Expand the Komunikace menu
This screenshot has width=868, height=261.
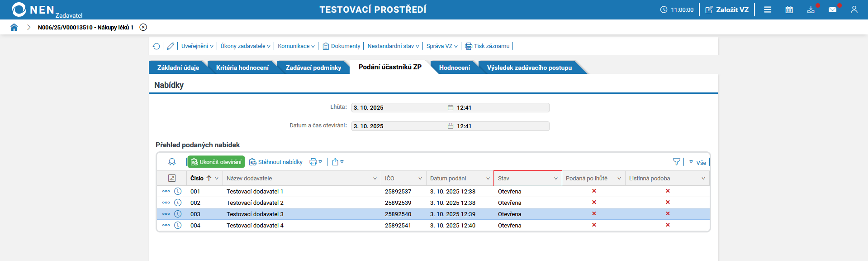[296, 46]
